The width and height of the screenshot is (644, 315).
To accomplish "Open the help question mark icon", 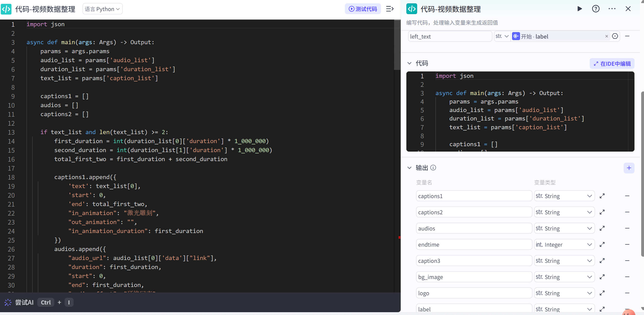I will coord(596,9).
